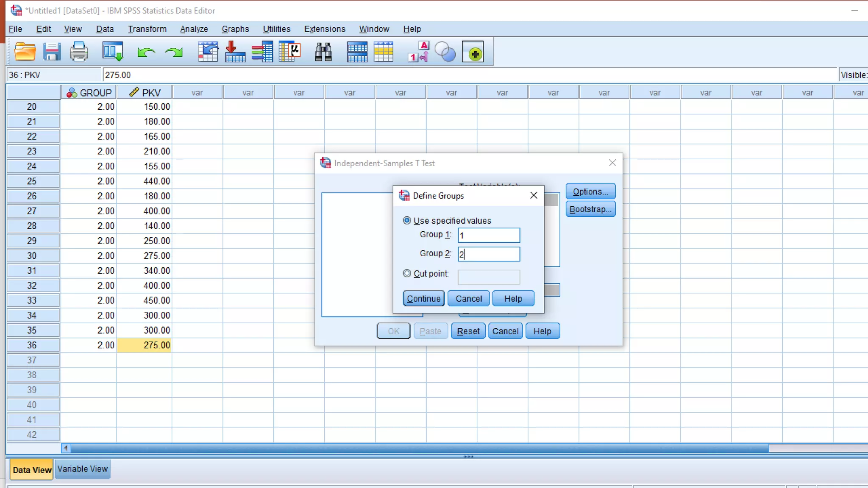Select the Use specified values radio button

pyautogui.click(x=407, y=220)
